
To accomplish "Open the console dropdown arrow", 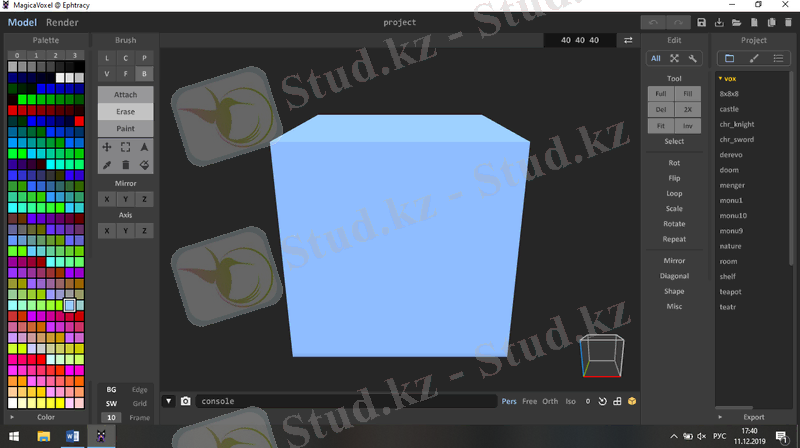I will 168,401.
